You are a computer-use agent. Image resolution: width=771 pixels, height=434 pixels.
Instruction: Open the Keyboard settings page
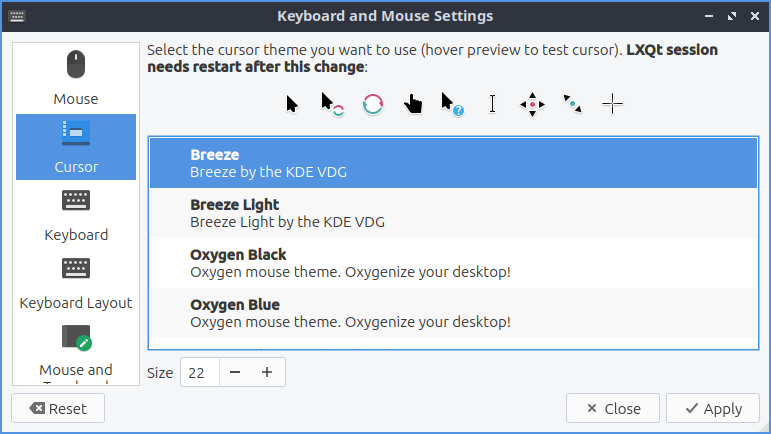76,214
